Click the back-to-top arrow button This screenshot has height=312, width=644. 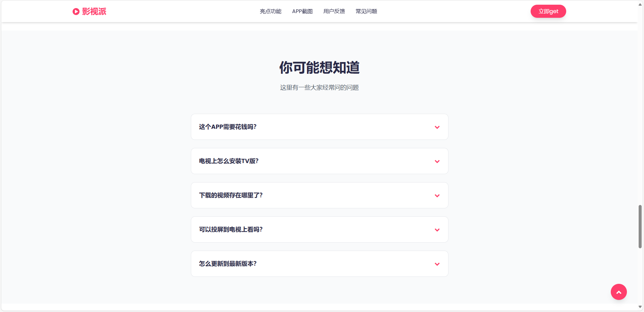pyautogui.click(x=619, y=292)
